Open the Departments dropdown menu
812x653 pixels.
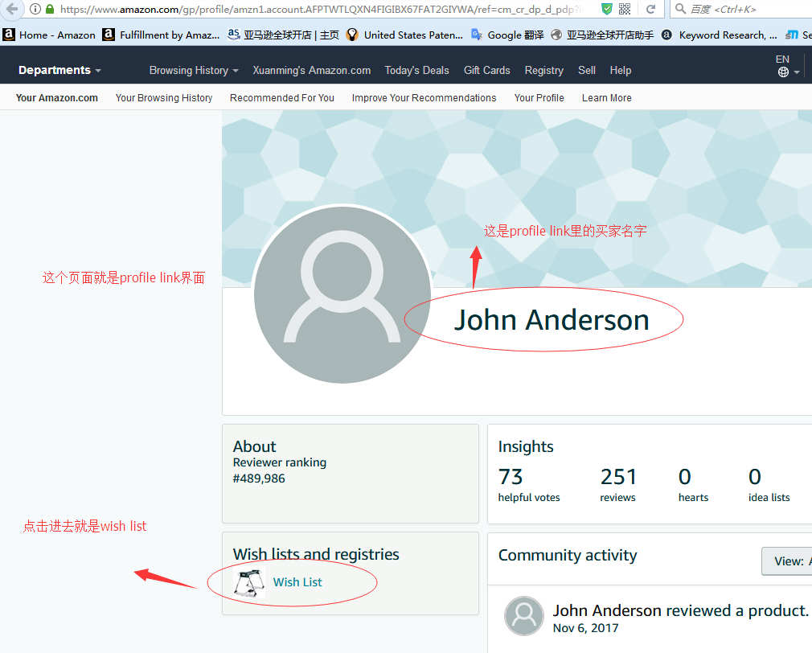point(59,71)
